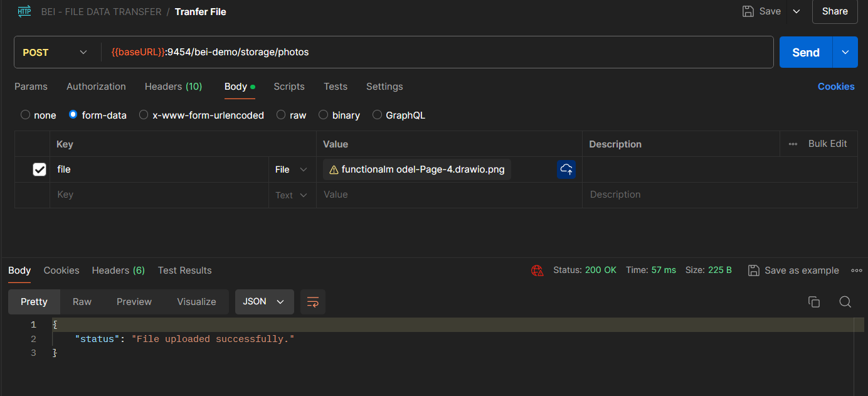868x396 pixels.
Task: Click the Cookies link on the right
Action: pos(835,87)
